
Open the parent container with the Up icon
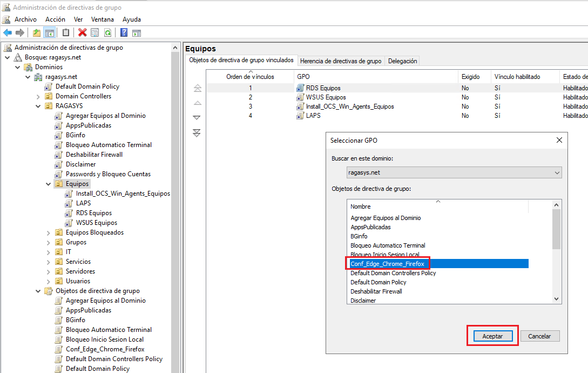36,32
